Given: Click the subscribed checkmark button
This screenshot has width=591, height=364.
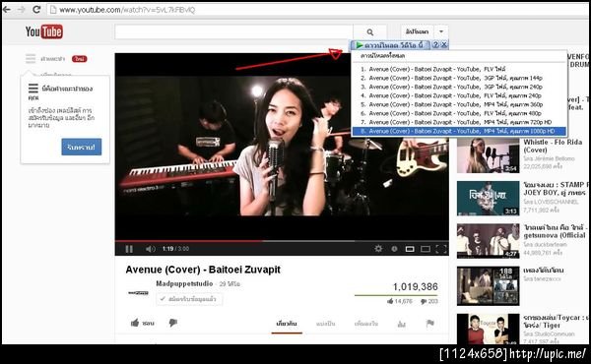Looking at the screenshot, I should [189, 299].
